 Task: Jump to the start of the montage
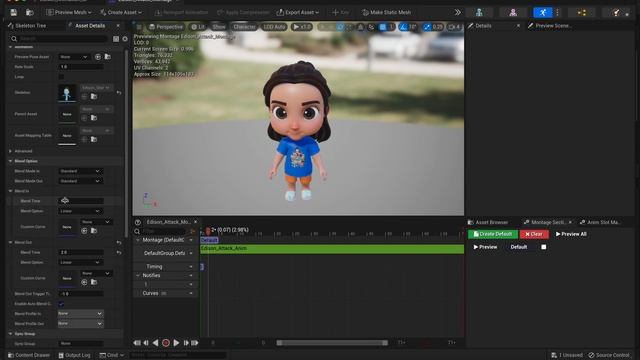(137, 343)
